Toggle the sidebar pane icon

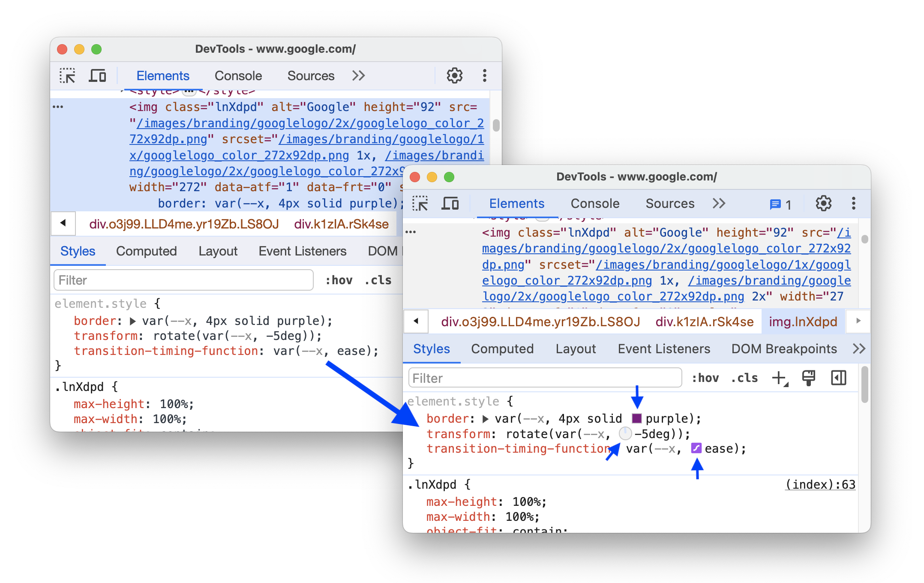[839, 378]
